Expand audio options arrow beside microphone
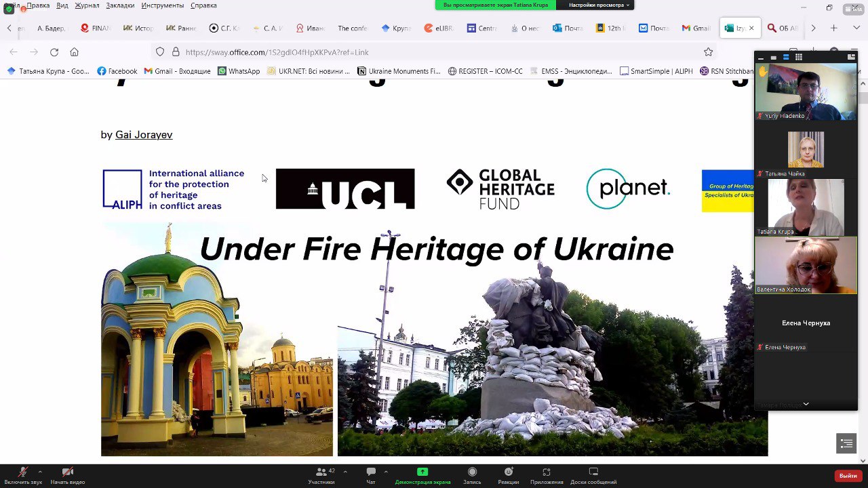868x488 pixels. coord(40,472)
